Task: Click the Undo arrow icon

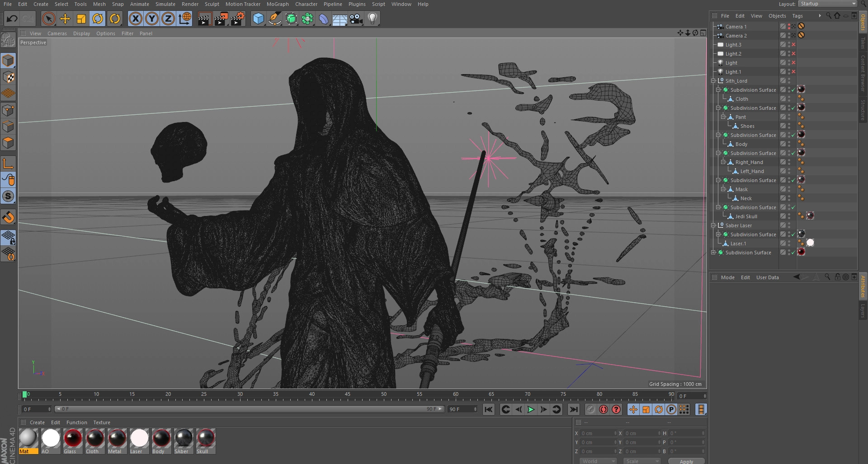Action: (x=12, y=19)
